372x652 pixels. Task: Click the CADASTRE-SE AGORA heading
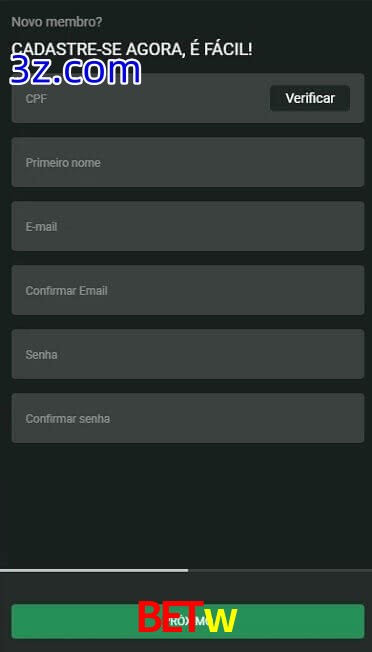point(131,49)
